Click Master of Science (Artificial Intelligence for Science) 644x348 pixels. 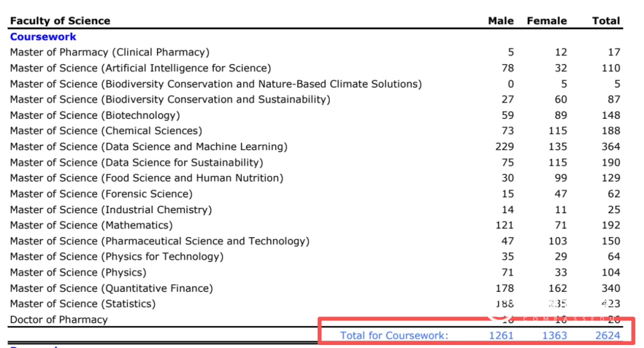tap(140, 68)
